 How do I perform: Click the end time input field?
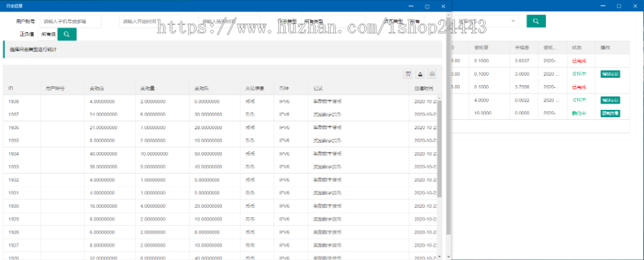point(229,21)
